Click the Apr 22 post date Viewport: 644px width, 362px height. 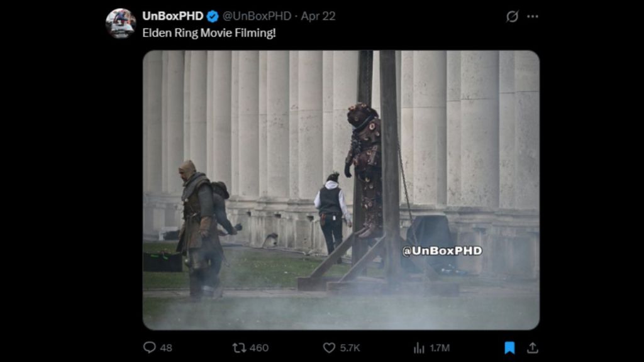tap(318, 16)
